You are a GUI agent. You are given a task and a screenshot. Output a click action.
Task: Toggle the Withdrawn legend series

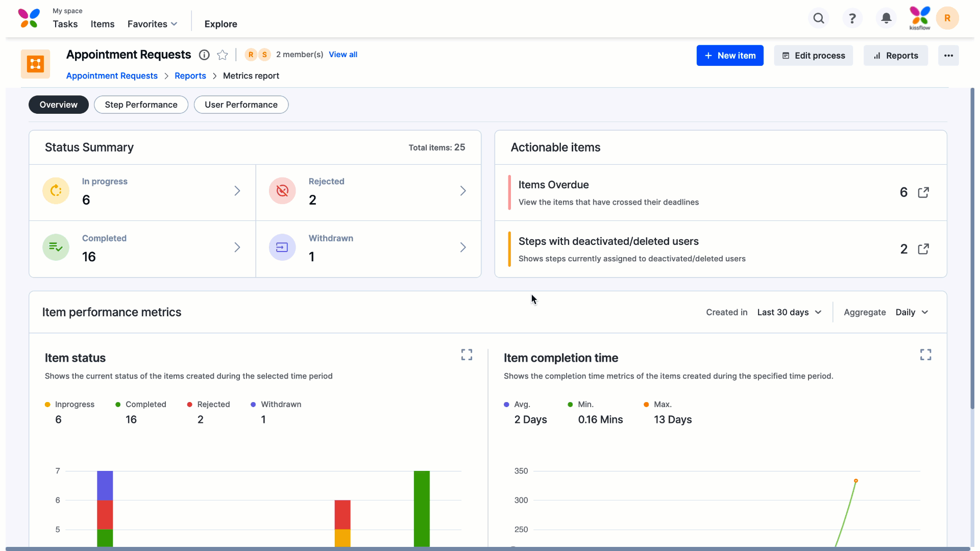click(280, 404)
